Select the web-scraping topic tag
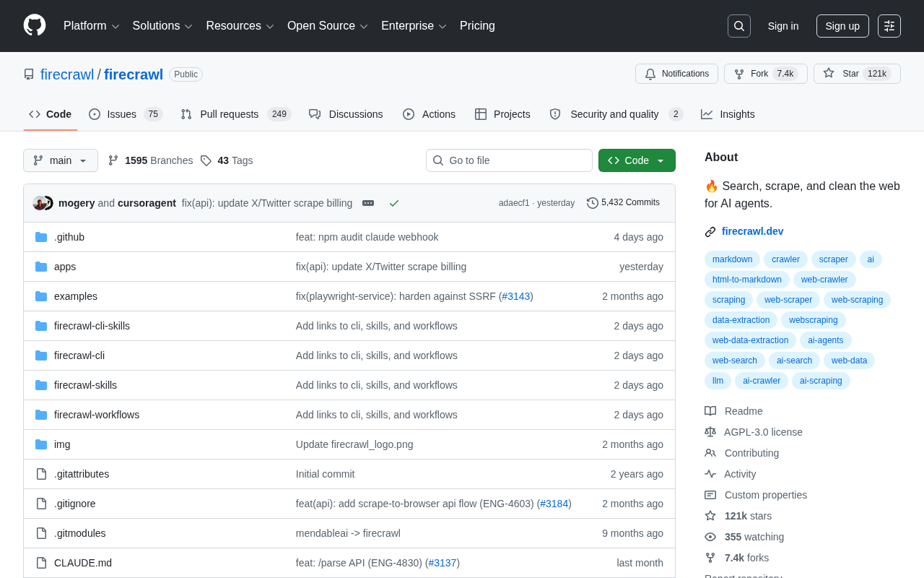Image resolution: width=924 pixels, height=578 pixels. (x=857, y=300)
